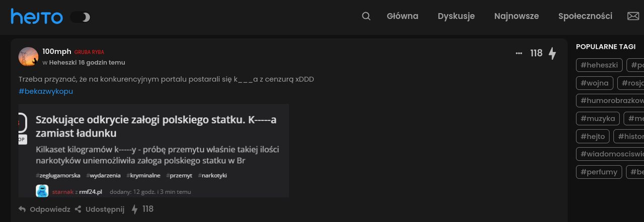Image resolution: width=644 pixels, height=222 pixels.
Task: Select the #heheszki popular tag
Action: [599, 65]
